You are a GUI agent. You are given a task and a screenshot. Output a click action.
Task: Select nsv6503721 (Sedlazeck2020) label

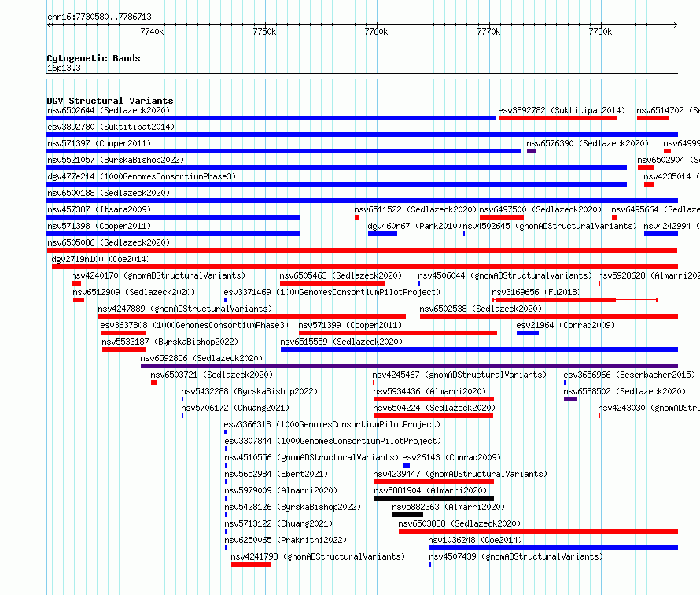point(211,375)
